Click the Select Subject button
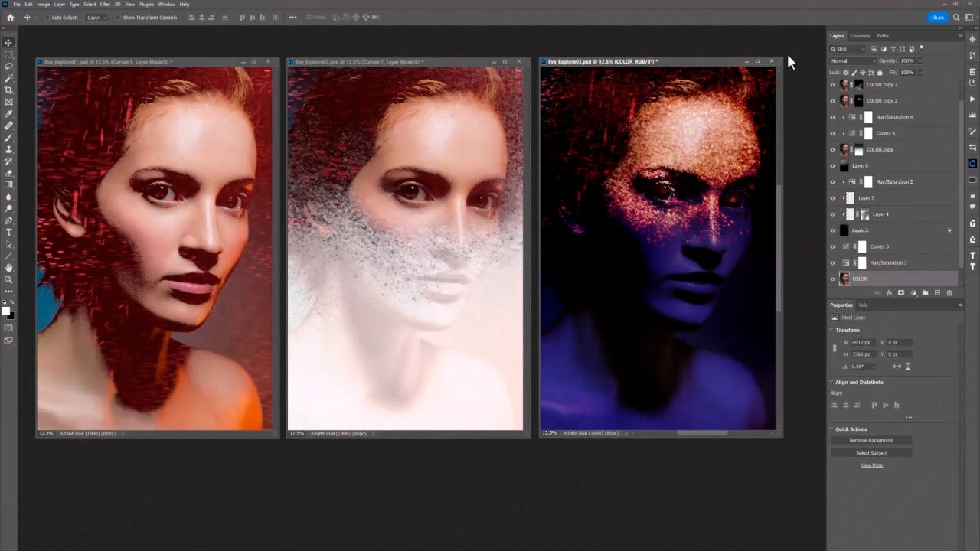Viewport: 980px width, 551px height. click(x=871, y=452)
